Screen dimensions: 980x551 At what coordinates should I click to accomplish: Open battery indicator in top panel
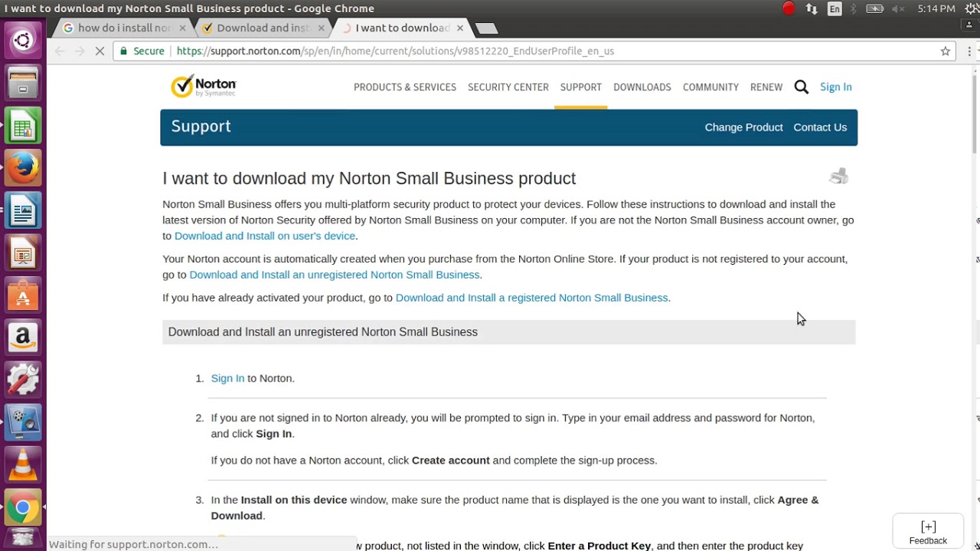click(x=875, y=8)
